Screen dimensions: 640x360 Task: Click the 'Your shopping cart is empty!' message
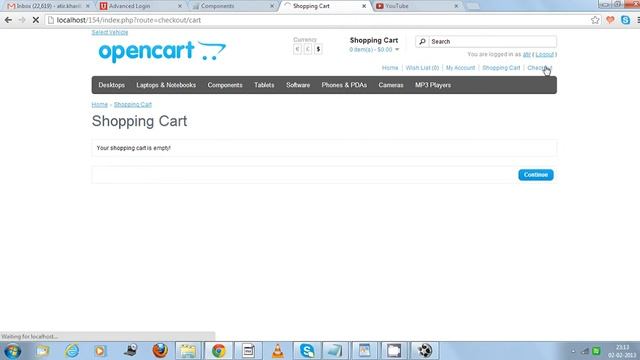pyautogui.click(x=133, y=148)
